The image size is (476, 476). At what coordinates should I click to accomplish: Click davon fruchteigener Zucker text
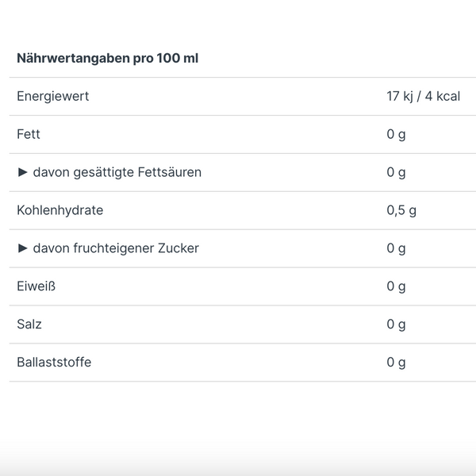[116, 248]
